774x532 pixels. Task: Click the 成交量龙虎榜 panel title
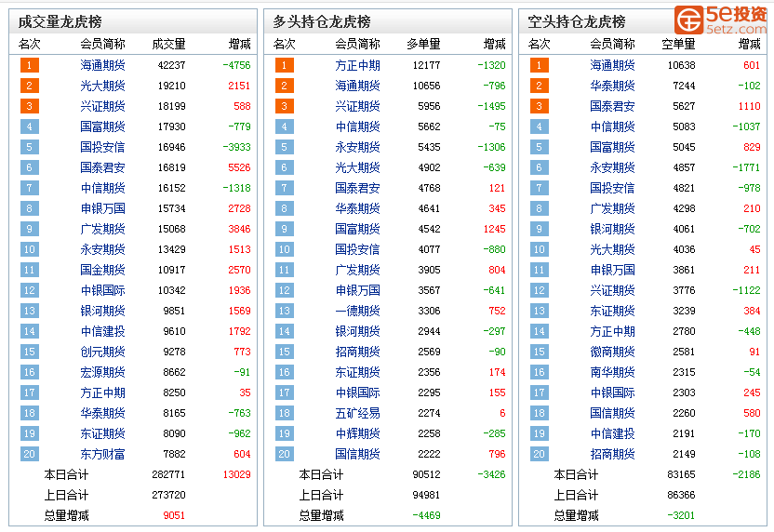[60, 21]
